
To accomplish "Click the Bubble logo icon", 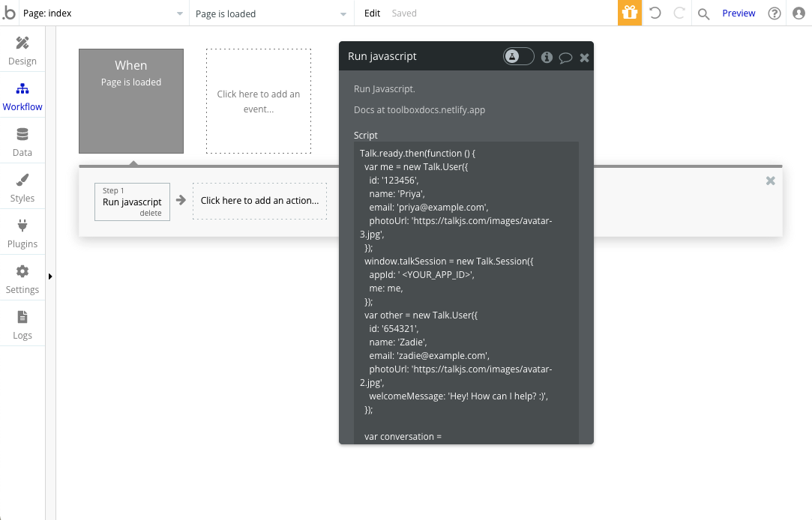I will [x=9, y=13].
